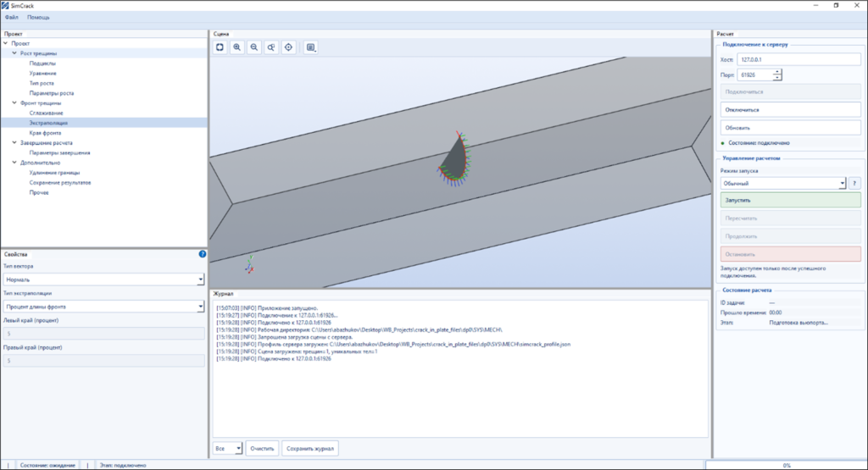Screen dimensions: 868x470
Task: Increase the port value with up arrow
Action: click(777, 72)
